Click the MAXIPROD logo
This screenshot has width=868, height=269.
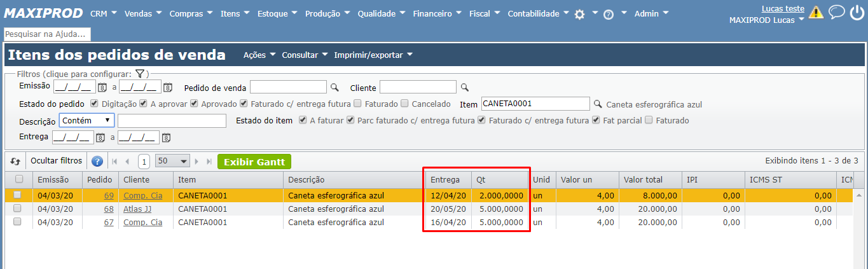tap(44, 13)
